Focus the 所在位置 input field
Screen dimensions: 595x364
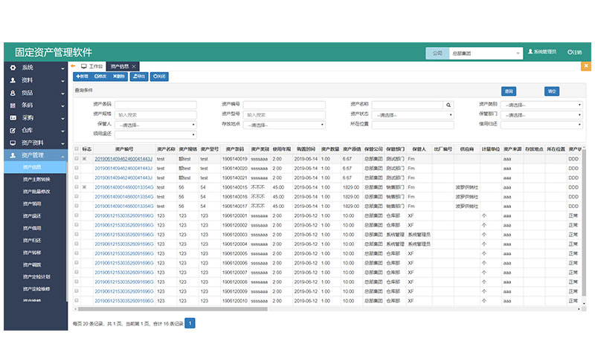(x=413, y=125)
